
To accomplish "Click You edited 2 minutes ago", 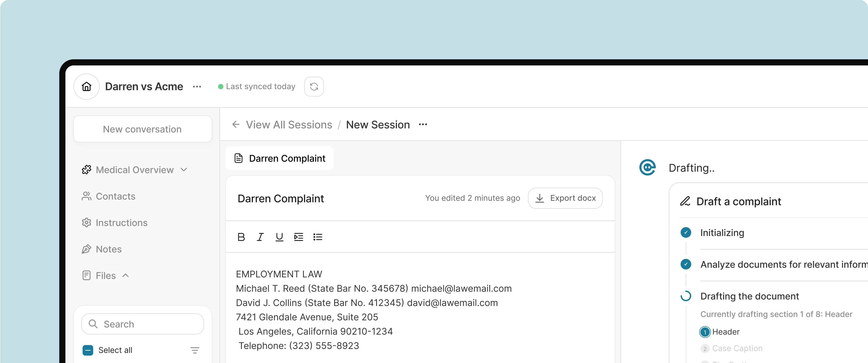I will [x=472, y=198].
